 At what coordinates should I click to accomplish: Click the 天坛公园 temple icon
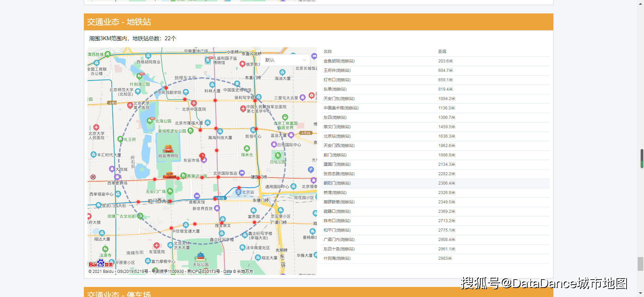click(201, 257)
